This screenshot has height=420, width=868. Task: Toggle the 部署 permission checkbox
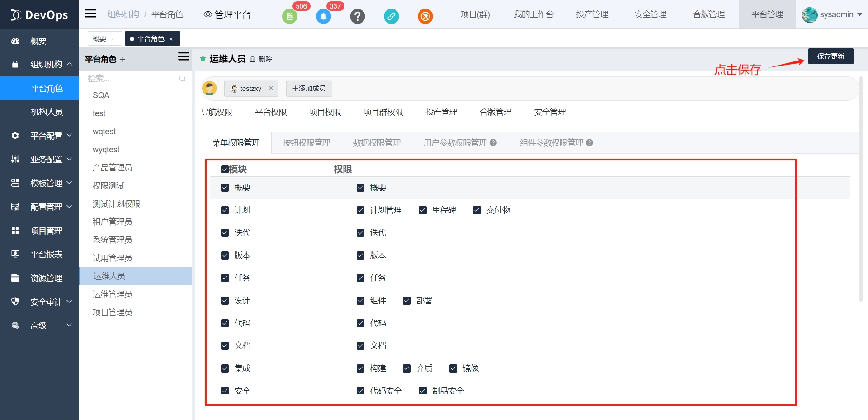coord(407,301)
